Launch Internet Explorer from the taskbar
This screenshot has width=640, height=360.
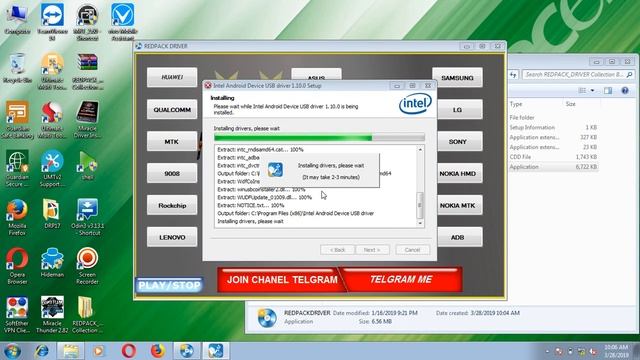[42, 351]
